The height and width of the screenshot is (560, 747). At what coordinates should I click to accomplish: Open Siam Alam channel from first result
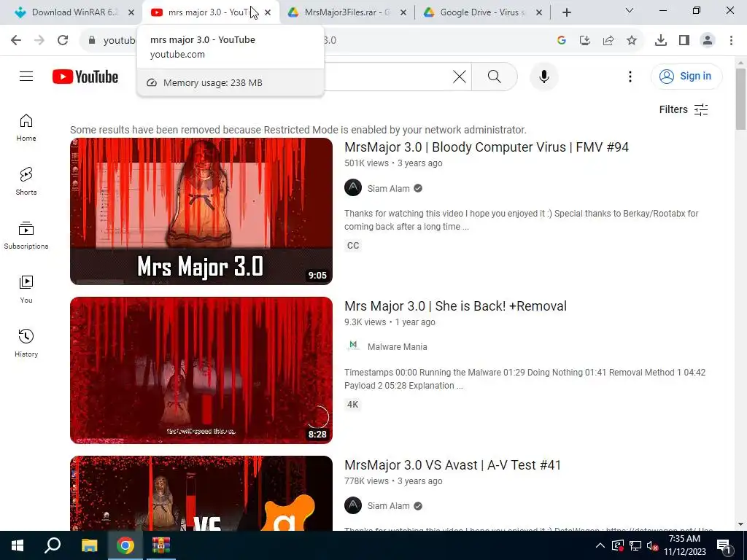(x=388, y=189)
